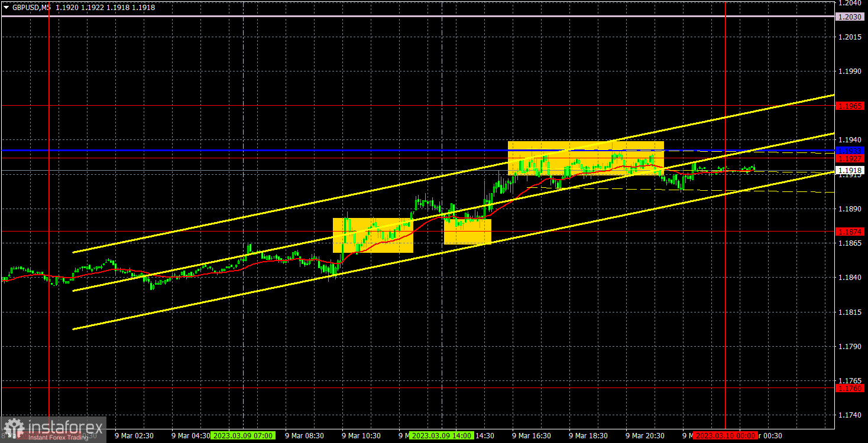
Task: Select the small yellow rectangle near 14:00
Action: coord(468,231)
